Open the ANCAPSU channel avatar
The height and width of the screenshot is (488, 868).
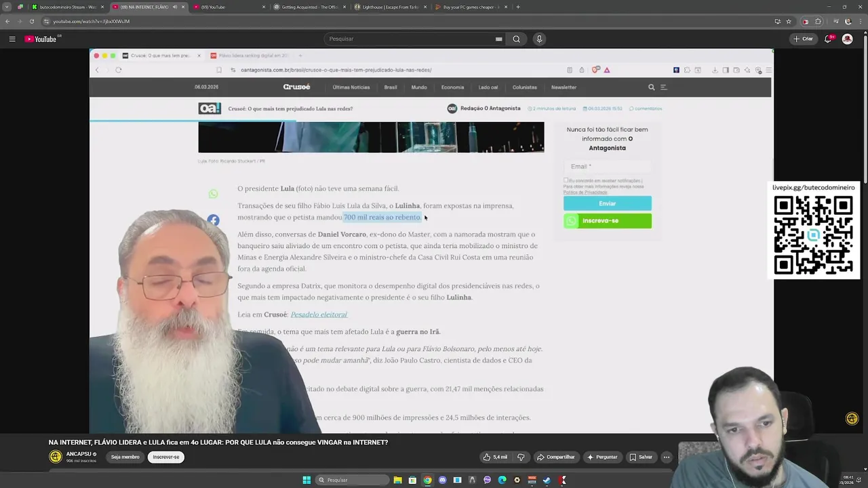[x=56, y=457]
